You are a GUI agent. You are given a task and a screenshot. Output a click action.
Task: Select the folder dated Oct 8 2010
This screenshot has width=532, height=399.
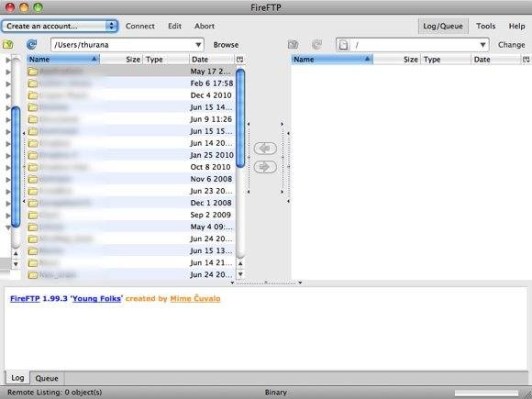coord(130,167)
